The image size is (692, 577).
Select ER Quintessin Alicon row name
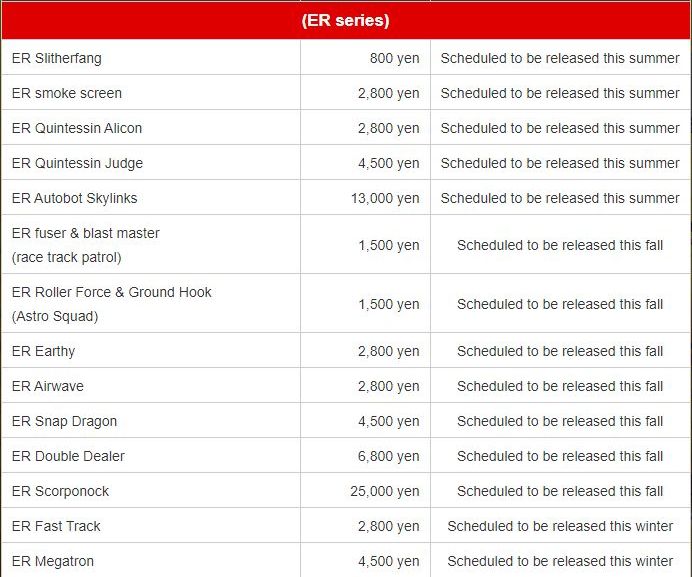click(x=77, y=128)
